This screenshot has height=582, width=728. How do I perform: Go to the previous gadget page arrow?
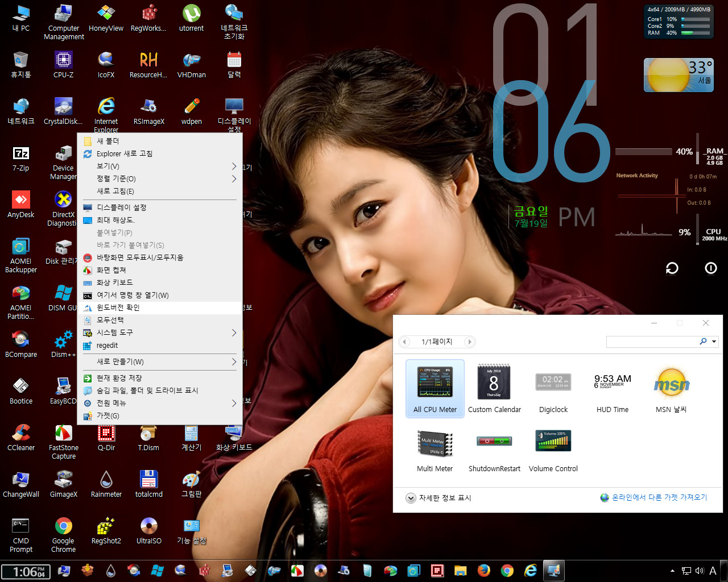click(x=404, y=342)
